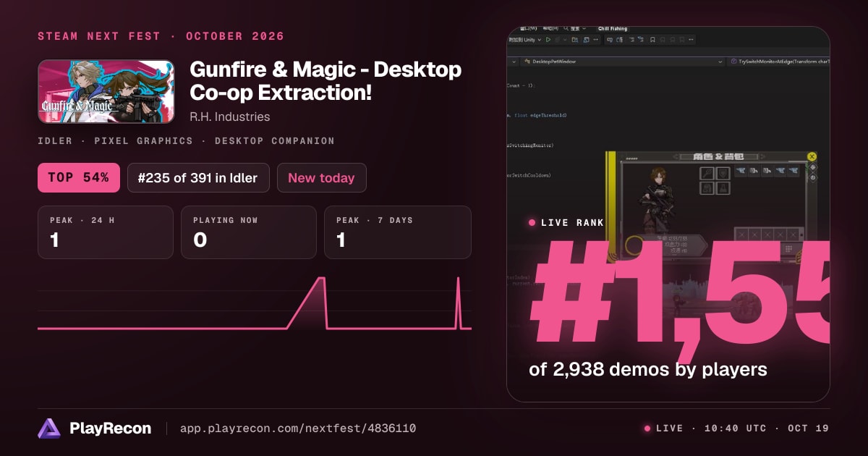Open the Gunfire & Magic capsule image
This screenshot has height=456, width=868.
tap(106, 91)
